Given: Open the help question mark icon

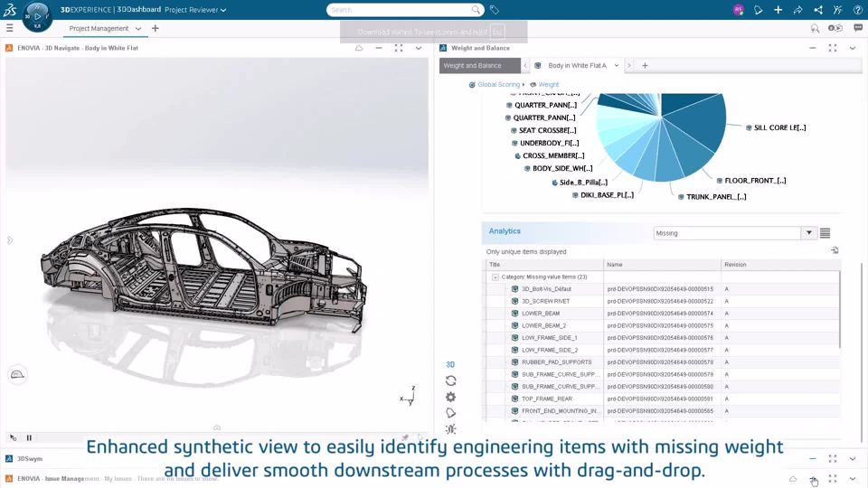Looking at the screenshot, I should click(857, 10).
